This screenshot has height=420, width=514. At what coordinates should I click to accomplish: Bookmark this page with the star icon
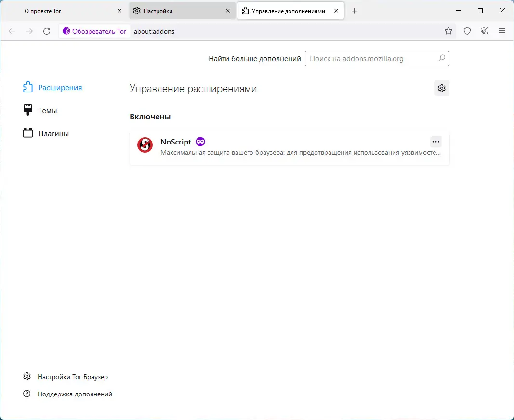pyautogui.click(x=448, y=31)
